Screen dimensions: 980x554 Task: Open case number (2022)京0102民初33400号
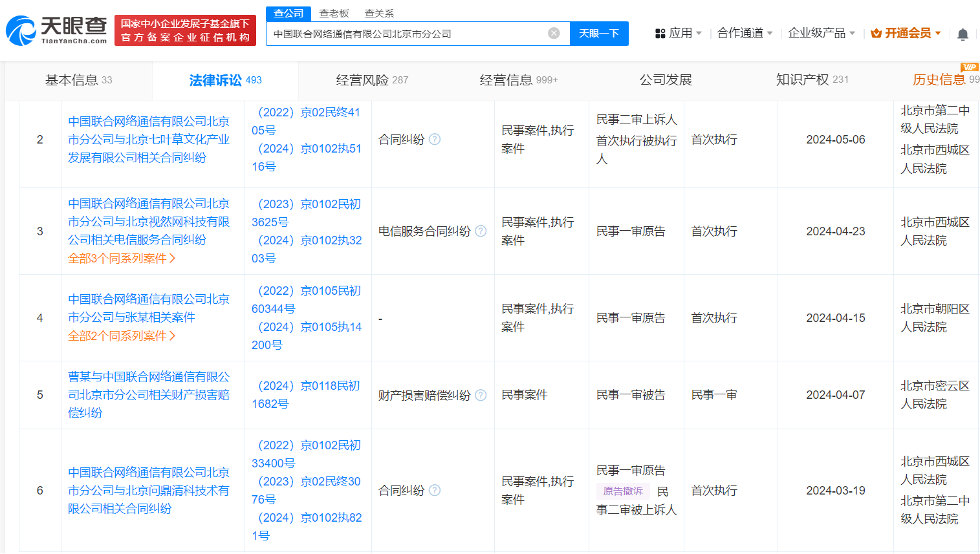point(307,454)
